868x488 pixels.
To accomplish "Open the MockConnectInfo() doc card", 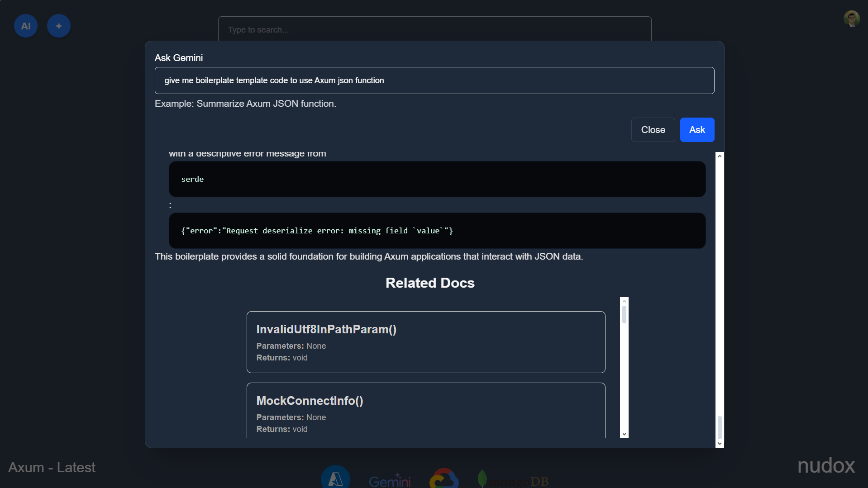I will 426,411.
